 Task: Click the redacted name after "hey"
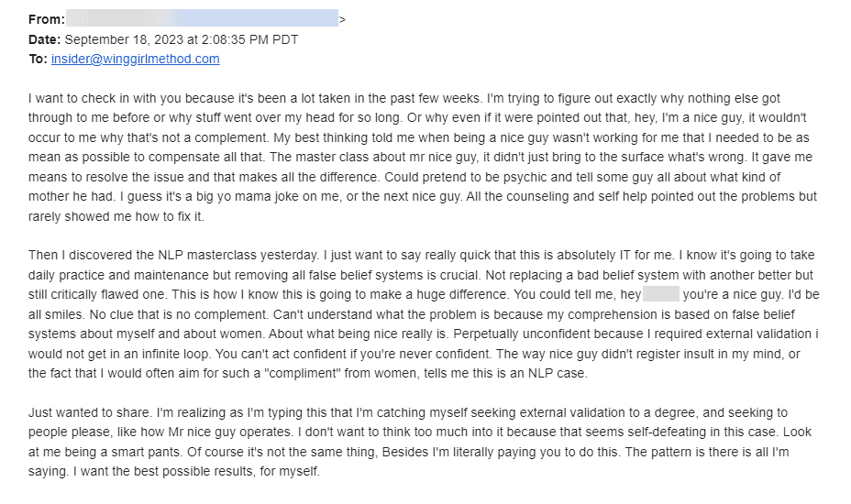tap(661, 294)
